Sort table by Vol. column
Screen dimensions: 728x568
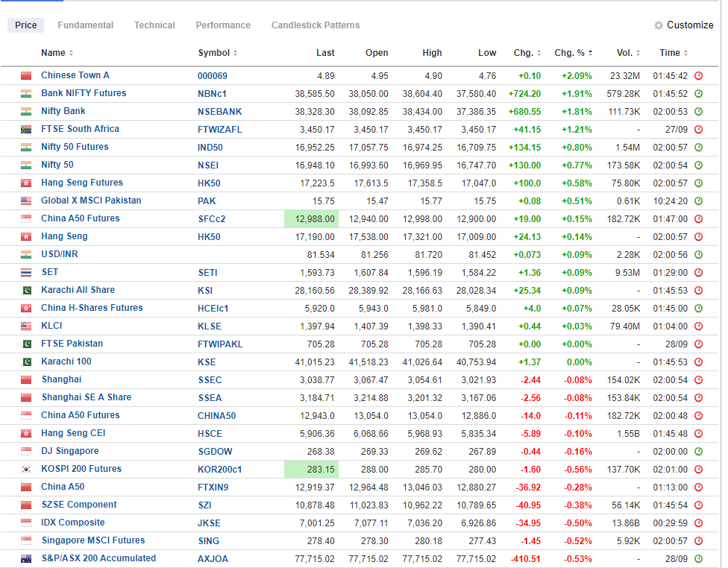pyautogui.click(x=629, y=53)
